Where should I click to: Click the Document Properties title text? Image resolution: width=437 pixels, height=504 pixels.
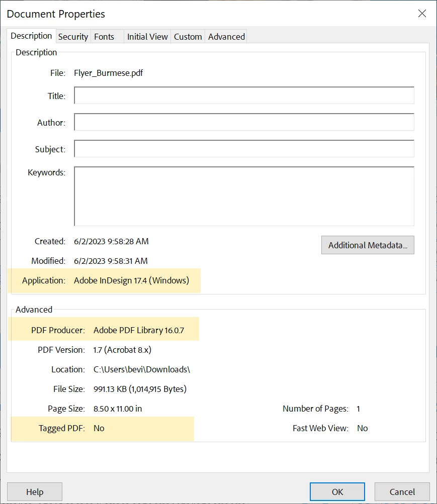[x=56, y=14]
